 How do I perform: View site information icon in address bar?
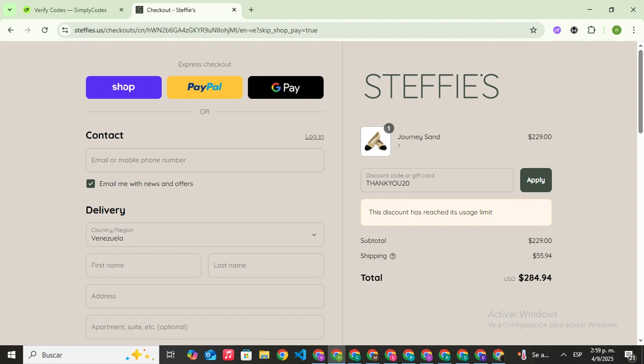point(65,30)
